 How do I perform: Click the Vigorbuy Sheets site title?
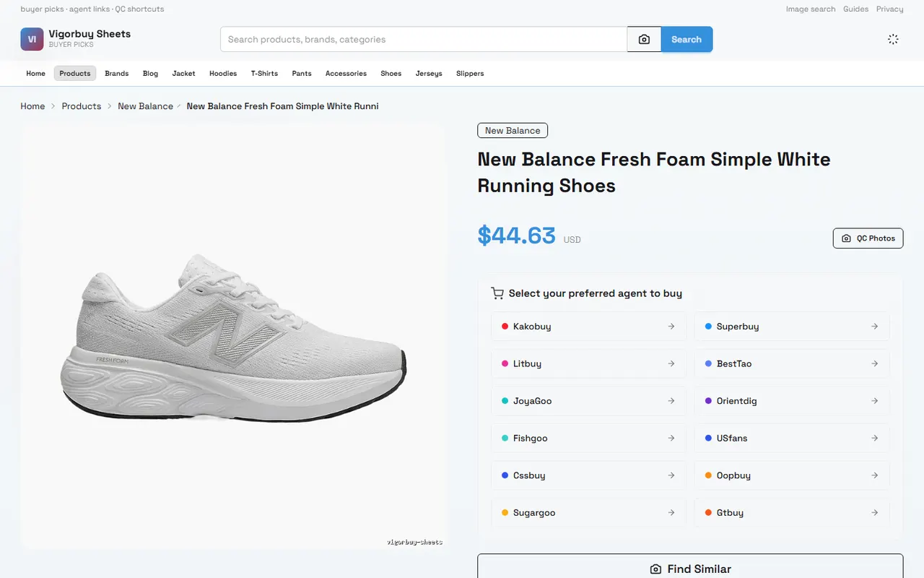(x=90, y=34)
